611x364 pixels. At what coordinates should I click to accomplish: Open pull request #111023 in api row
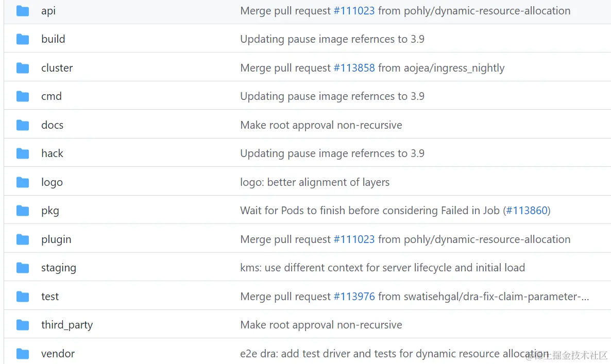pyautogui.click(x=354, y=11)
